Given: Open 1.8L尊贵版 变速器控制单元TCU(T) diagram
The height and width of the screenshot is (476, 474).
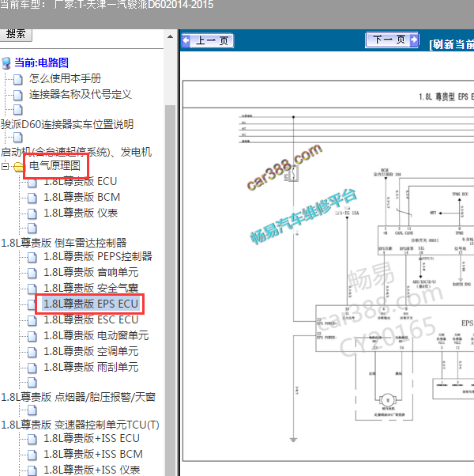Looking at the screenshot, I should [x=80, y=425].
